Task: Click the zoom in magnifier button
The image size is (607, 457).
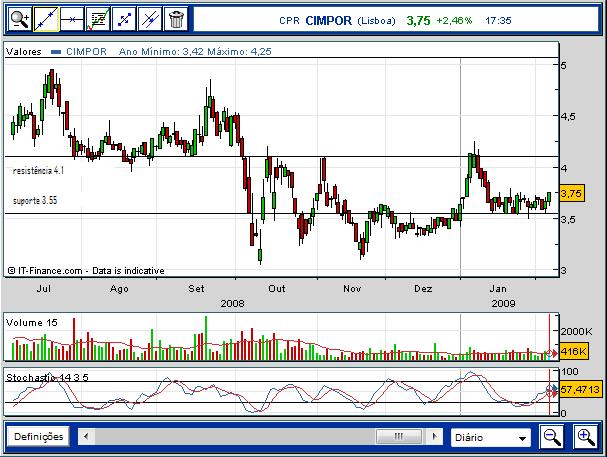Action: (586, 437)
